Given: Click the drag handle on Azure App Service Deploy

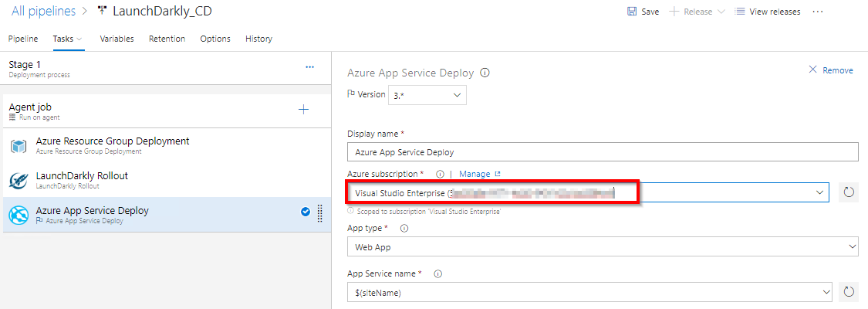Looking at the screenshot, I should point(319,213).
